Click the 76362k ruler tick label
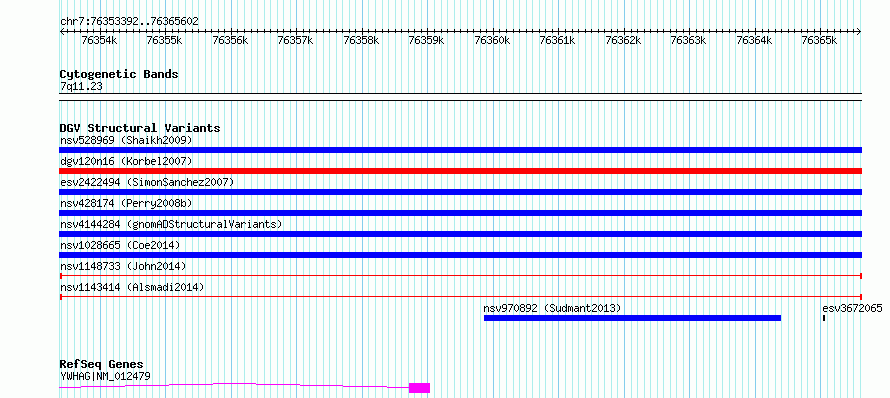The height and width of the screenshot is (398, 890). click(623, 40)
